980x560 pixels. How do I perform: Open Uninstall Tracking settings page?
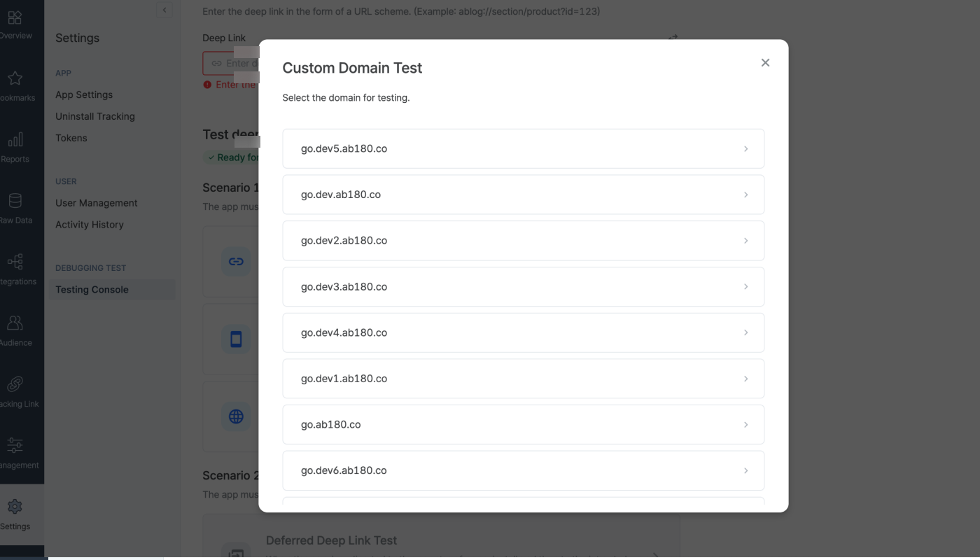(95, 116)
